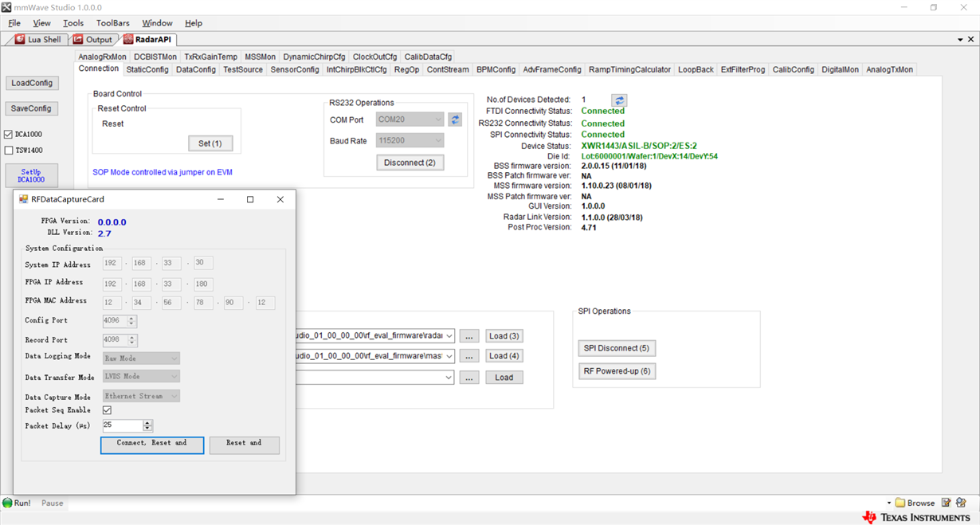Screen dimensions: 980x525
Task: Click the Pause control in the status bar
Action: click(x=52, y=503)
